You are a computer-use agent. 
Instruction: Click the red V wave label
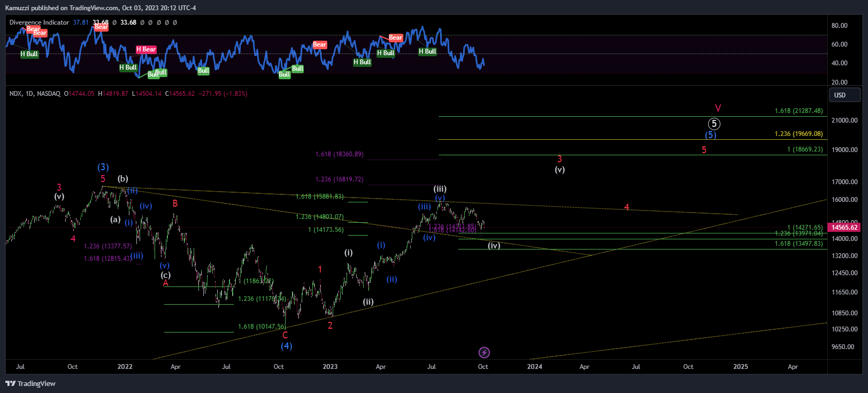point(718,108)
